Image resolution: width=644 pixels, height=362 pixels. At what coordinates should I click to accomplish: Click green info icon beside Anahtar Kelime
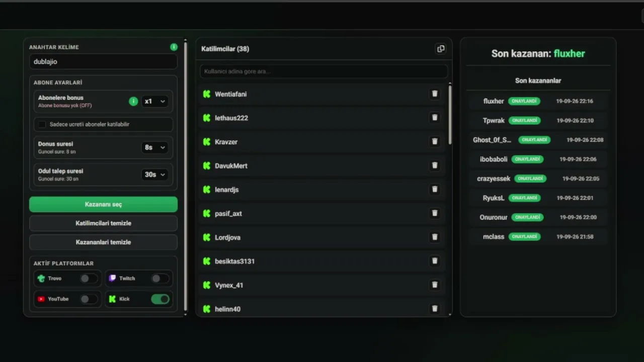(x=174, y=47)
